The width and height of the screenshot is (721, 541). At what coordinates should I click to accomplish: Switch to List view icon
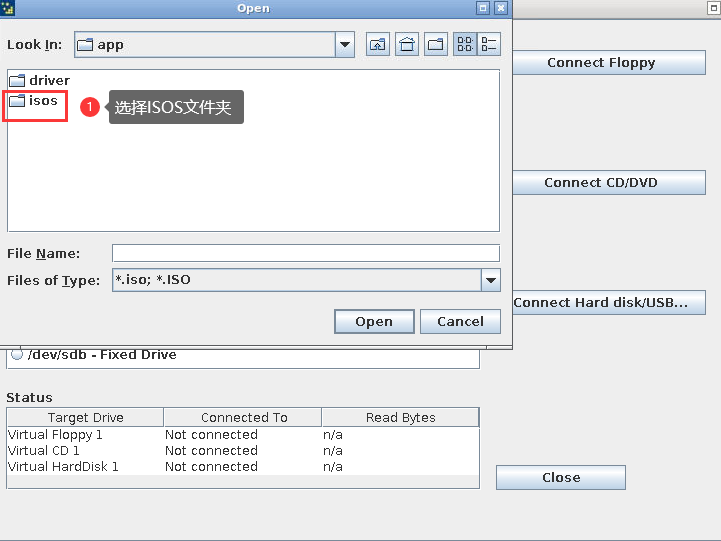[x=465, y=44]
